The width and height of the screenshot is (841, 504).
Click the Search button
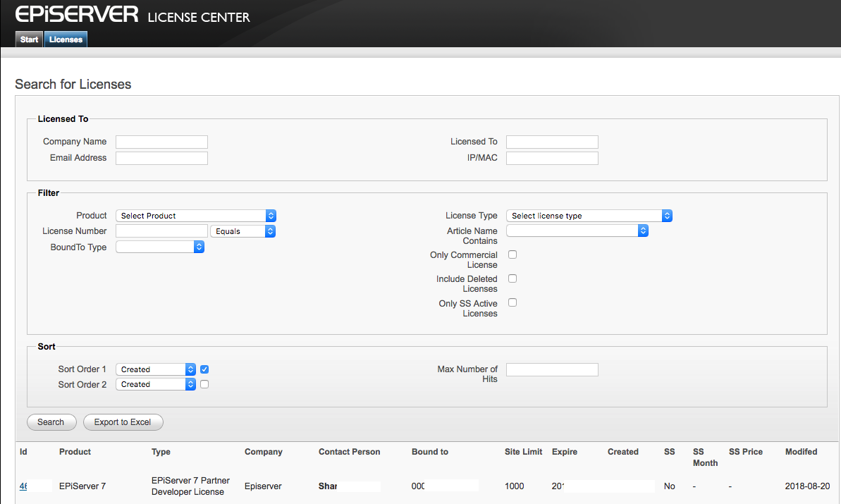51,422
